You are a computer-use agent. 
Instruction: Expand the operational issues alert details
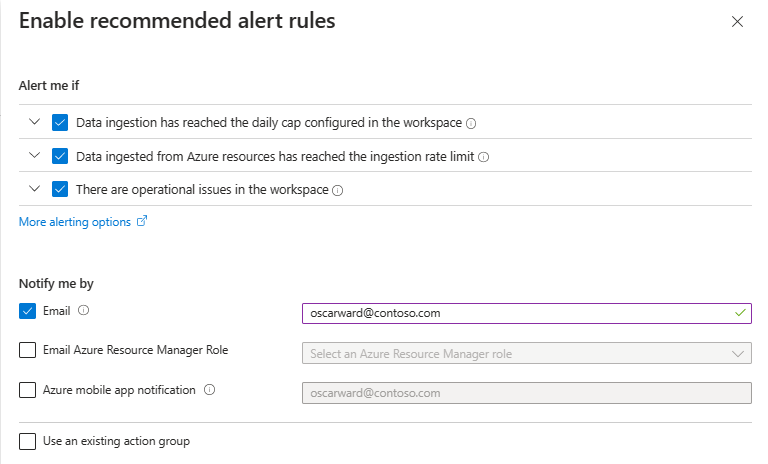(34, 189)
